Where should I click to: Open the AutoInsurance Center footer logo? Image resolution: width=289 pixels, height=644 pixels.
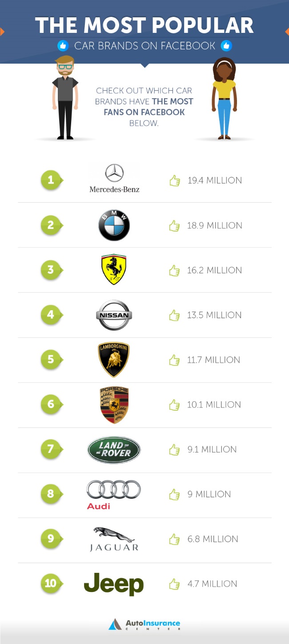(144, 624)
